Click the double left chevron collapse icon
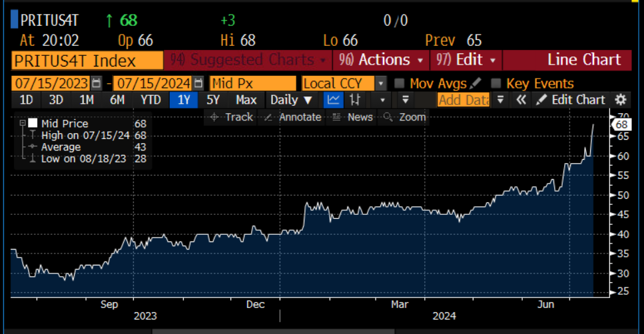The width and height of the screenshot is (644, 334). (x=521, y=100)
